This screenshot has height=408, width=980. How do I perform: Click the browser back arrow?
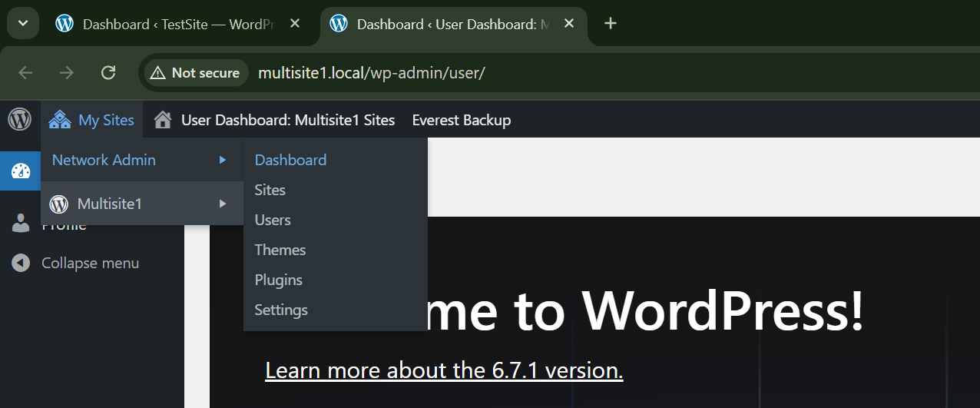pos(26,73)
